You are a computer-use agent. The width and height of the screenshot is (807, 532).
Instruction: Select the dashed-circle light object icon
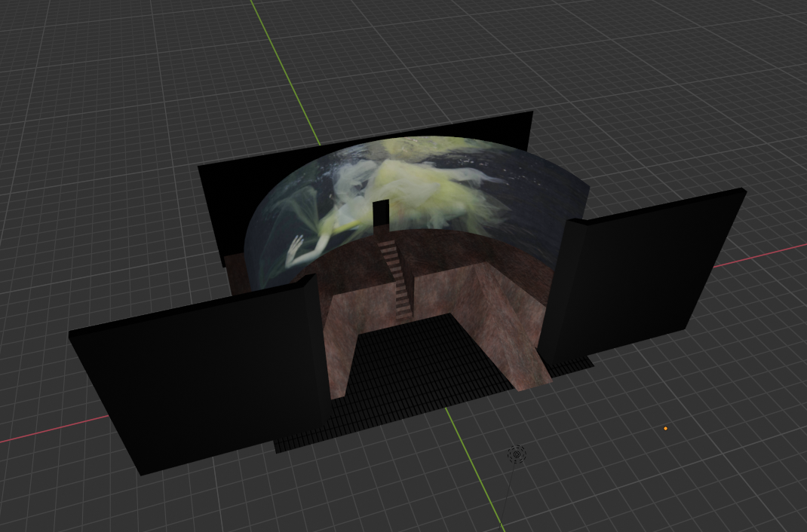(x=517, y=454)
